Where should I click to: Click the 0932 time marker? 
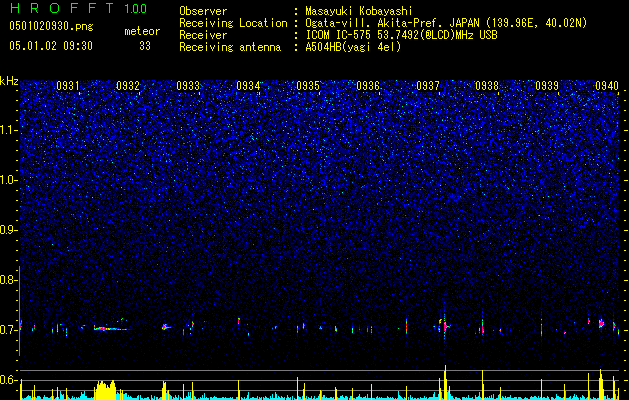point(128,85)
